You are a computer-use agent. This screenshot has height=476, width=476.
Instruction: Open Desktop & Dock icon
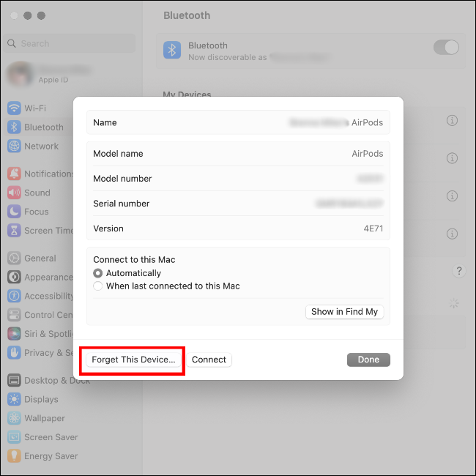[14, 380]
